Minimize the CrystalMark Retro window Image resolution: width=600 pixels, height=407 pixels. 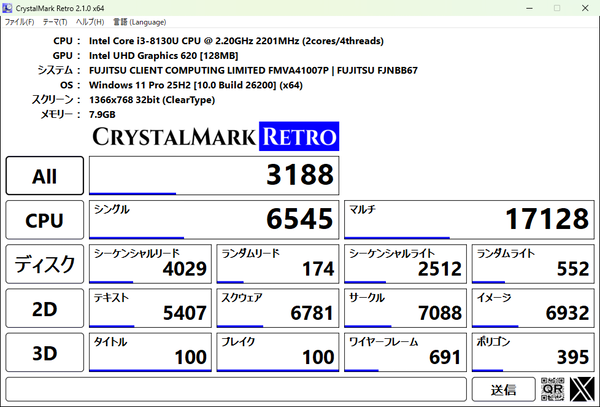pyautogui.click(x=530, y=8)
